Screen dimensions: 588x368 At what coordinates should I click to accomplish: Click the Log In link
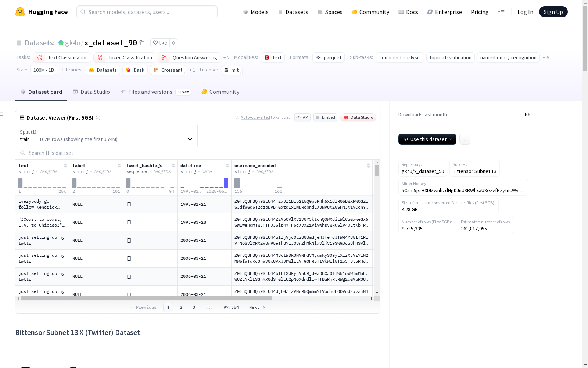[x=525, y=12]
